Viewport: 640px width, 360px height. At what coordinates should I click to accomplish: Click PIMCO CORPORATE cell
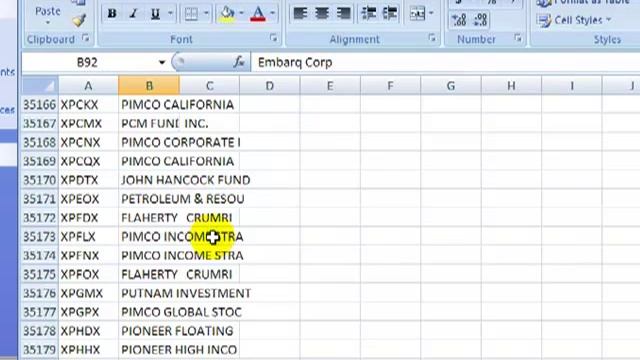[x=149, y=142]
